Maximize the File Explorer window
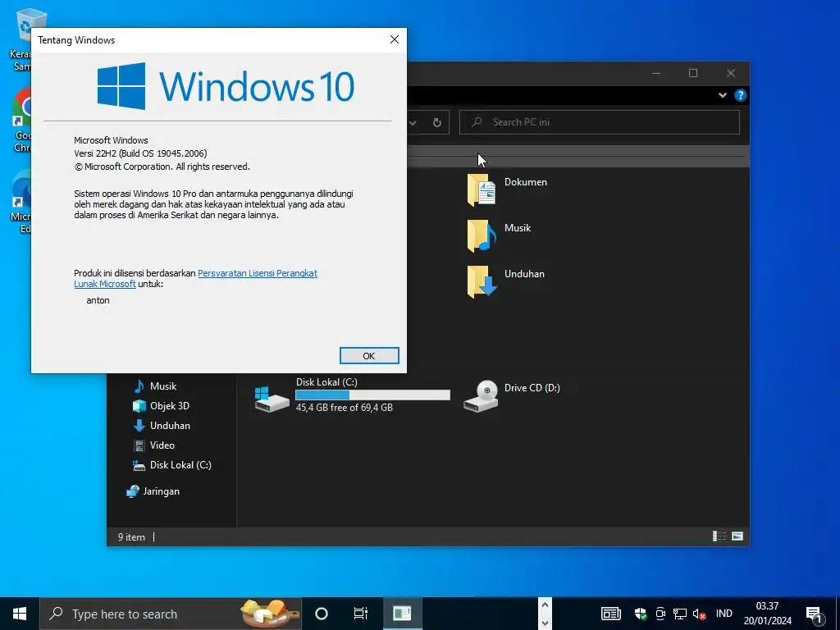The height and width of the screenshot is (630, 840). coord(693,73)
